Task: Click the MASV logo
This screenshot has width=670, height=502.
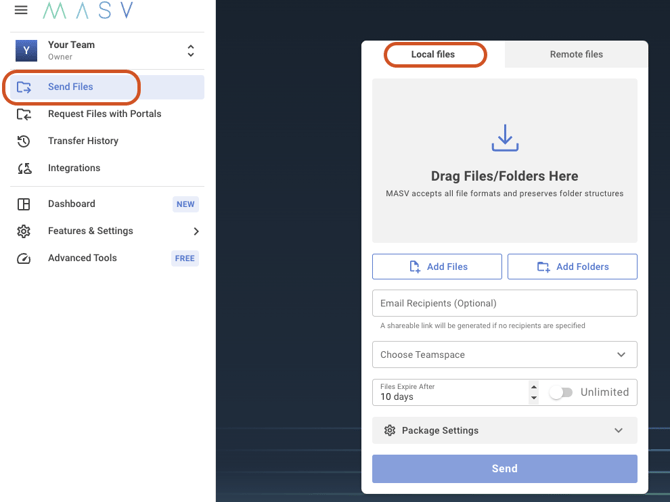Action: 88,10
